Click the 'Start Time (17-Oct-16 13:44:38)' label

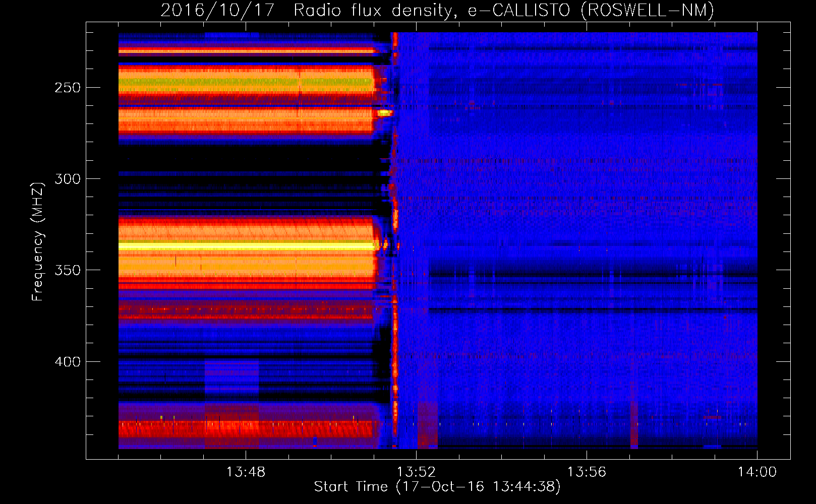pos(437,487)
